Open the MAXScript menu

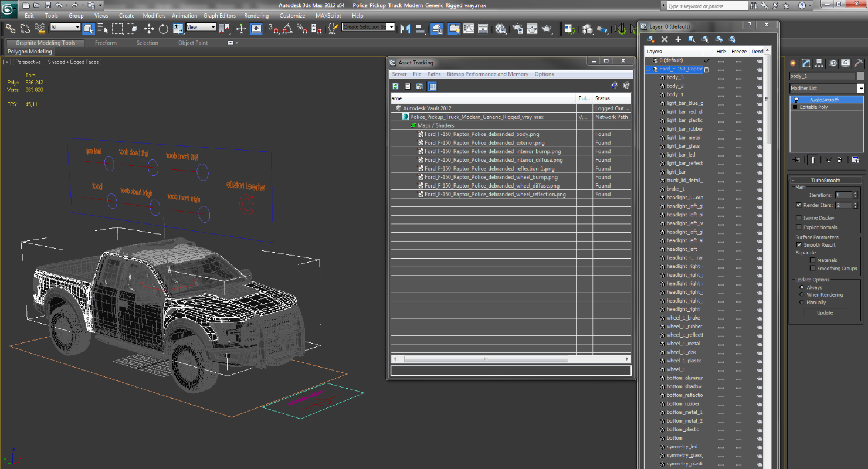(328, 16)
